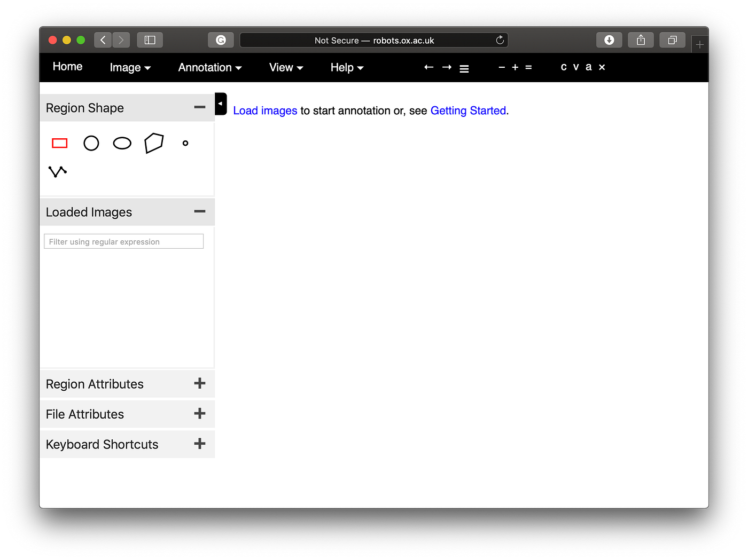The width and height of the screenshot is (748, 560).
Task: Click the Load images link
Action: point(265,111)
